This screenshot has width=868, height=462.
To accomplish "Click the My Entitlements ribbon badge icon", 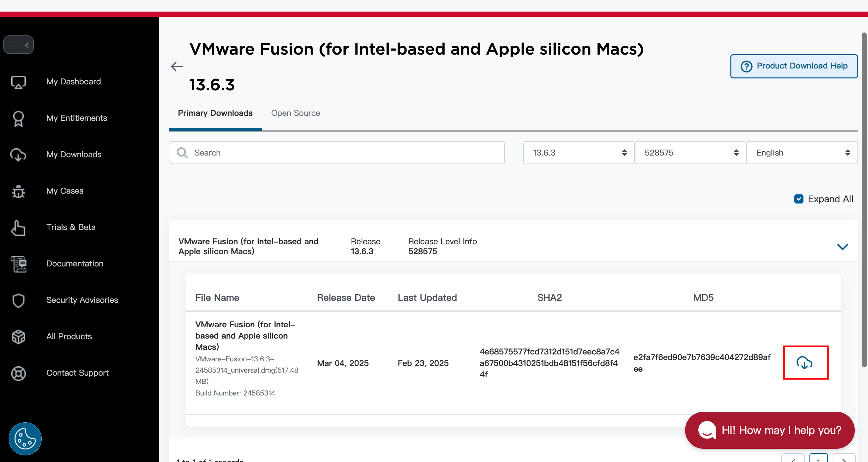I will pyautogui.click(x=18, y=118).
